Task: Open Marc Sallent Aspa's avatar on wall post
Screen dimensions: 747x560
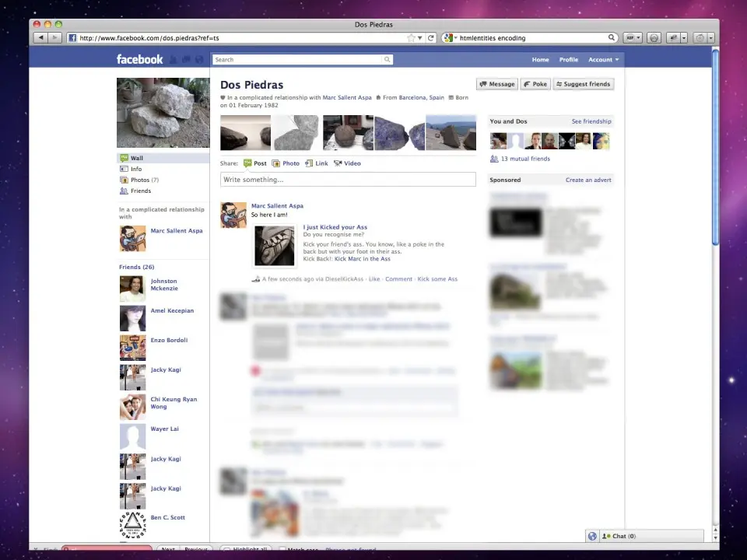Action: tap(233, 215)
